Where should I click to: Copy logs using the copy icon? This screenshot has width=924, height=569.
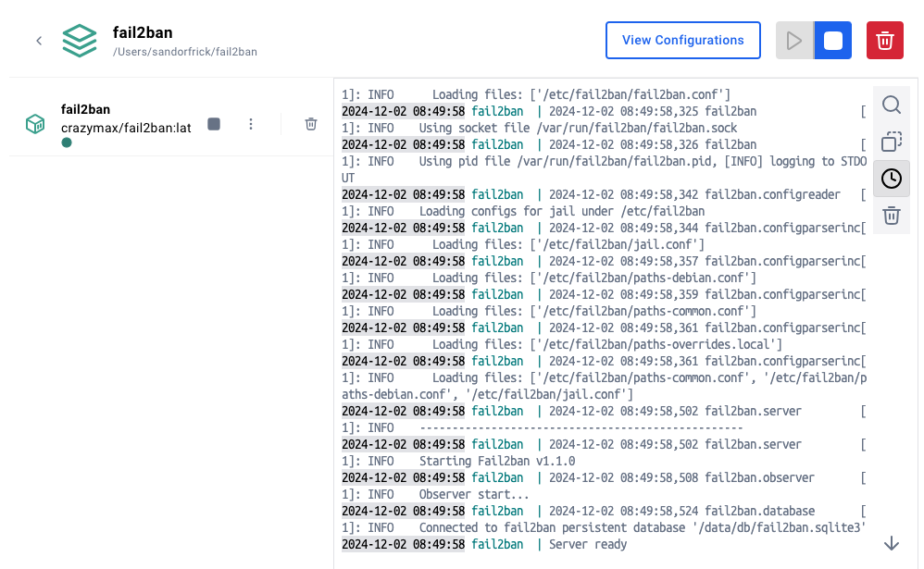[x=891, y=142]
